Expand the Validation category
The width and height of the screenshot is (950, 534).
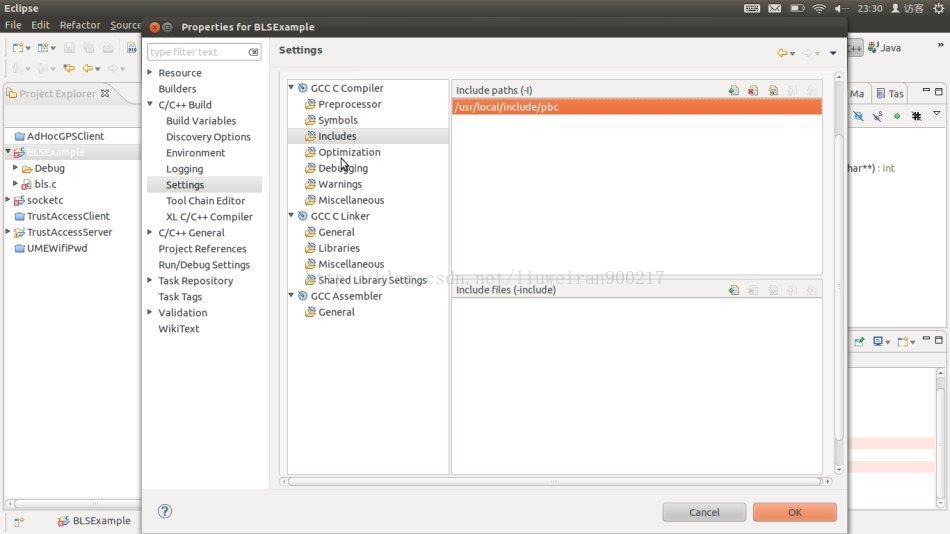[150, 312]
